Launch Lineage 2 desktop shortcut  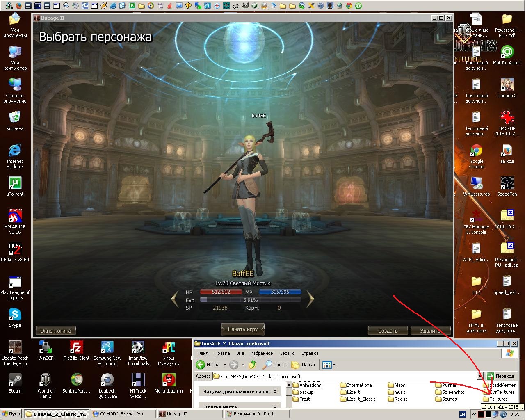[507, 88]
